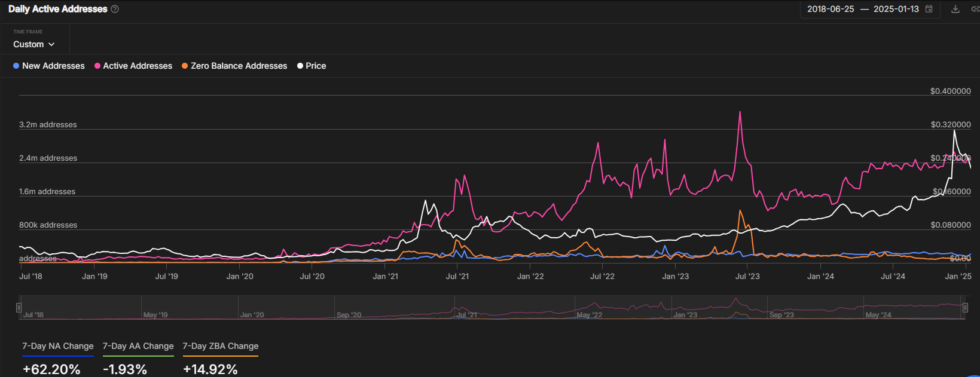
Task: Click Sep '20 in the range navigator
Action: [x=349, y=315]
